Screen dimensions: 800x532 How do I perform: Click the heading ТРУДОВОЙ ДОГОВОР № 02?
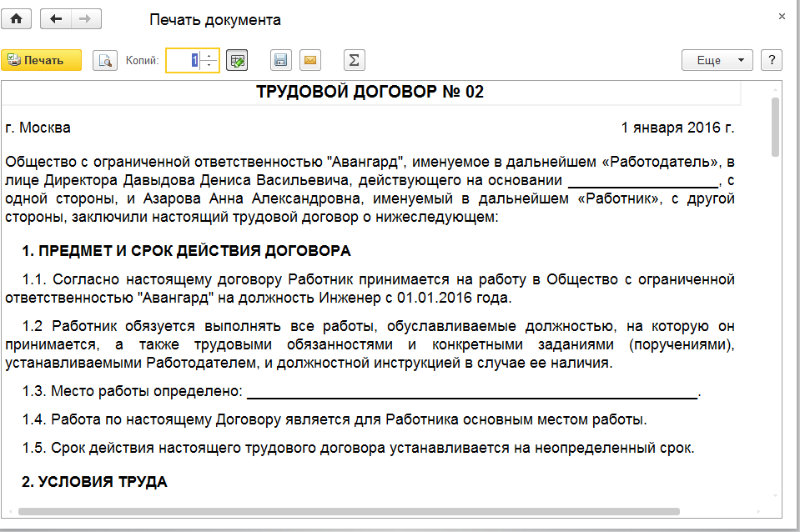coord(370,92)
